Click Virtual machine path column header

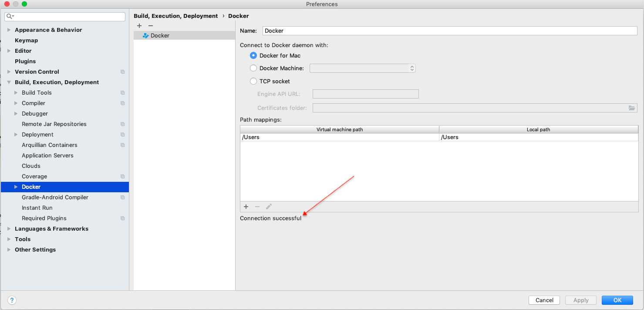pyautogui.click(x=340, y=129)
